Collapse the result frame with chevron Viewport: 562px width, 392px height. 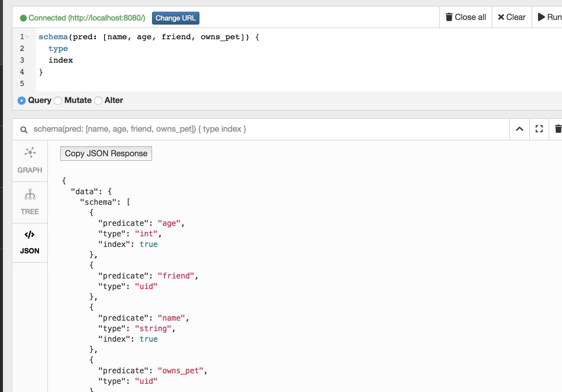519,129
